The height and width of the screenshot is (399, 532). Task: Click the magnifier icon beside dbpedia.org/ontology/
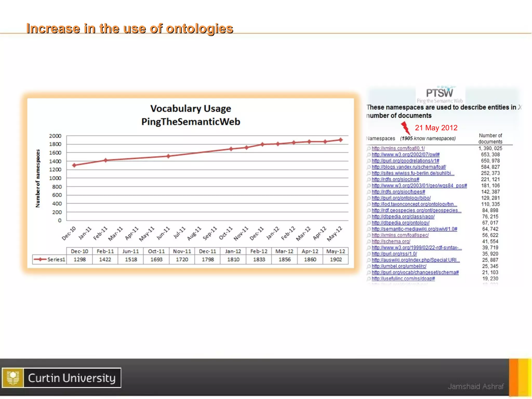point(369,223)
